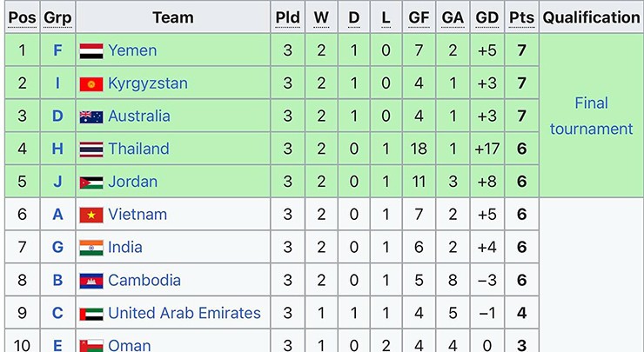Click the Cambodia flag icon
Viewport: 644px width, 352px height.
coord(91,281)
